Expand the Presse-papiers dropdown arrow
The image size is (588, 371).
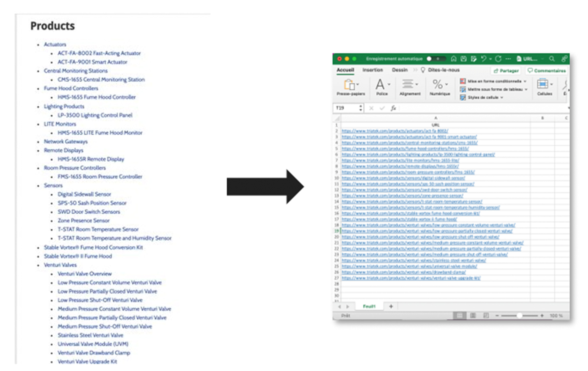pyautogui.click(x=358, y=84)
